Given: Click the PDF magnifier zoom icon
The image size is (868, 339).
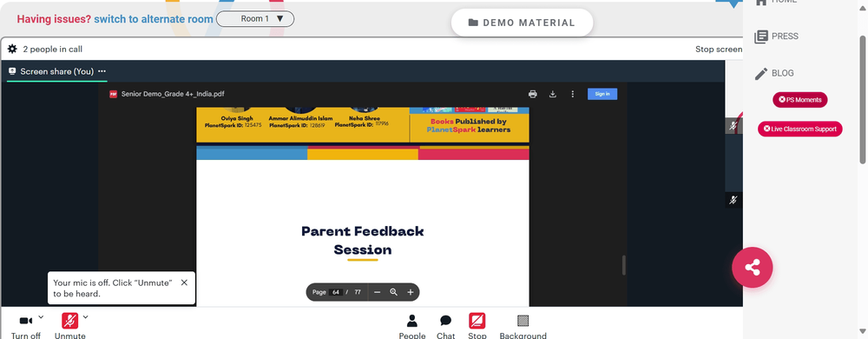Looking at the screenshot, I should (393, 292).
